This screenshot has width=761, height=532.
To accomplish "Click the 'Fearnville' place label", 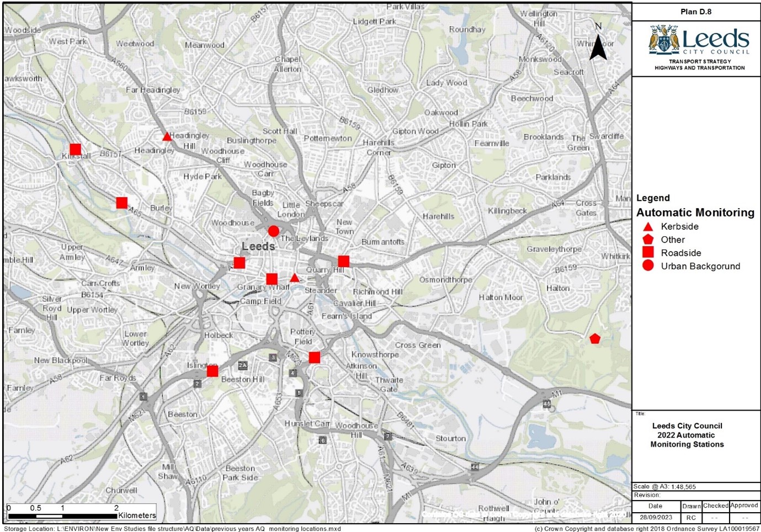I will click(492, 143).
